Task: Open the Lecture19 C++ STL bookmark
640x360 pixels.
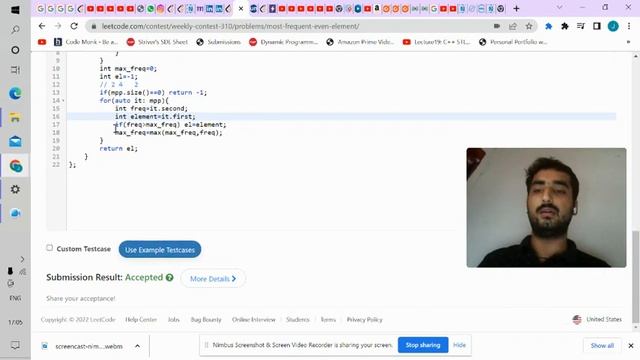Action: [436, 42]
